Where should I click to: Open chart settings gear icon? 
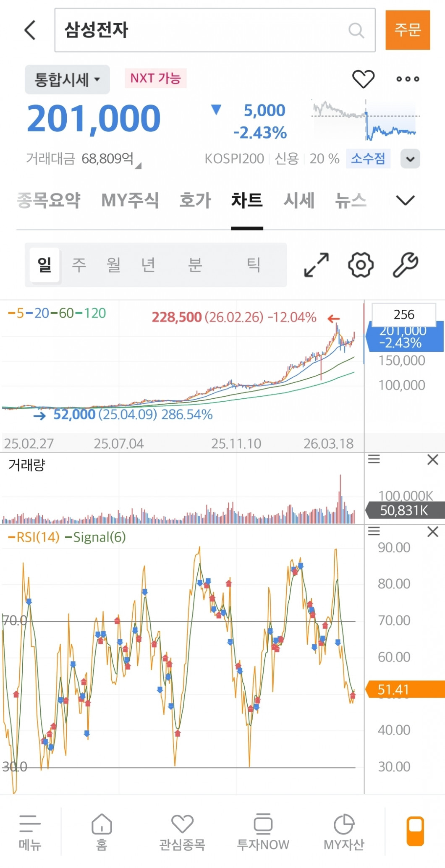point(361,265)
